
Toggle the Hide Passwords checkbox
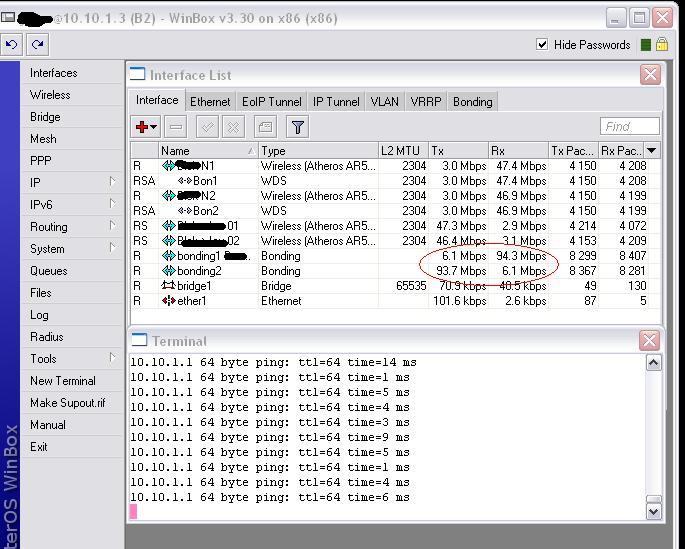tap(542, 45)
